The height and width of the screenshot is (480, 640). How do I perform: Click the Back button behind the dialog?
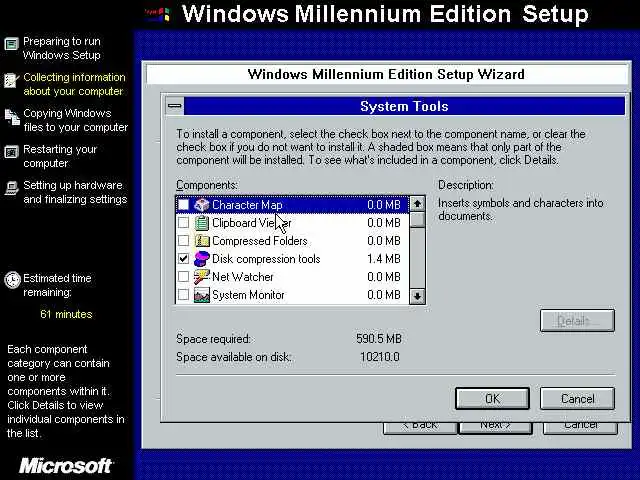point(420,427)
